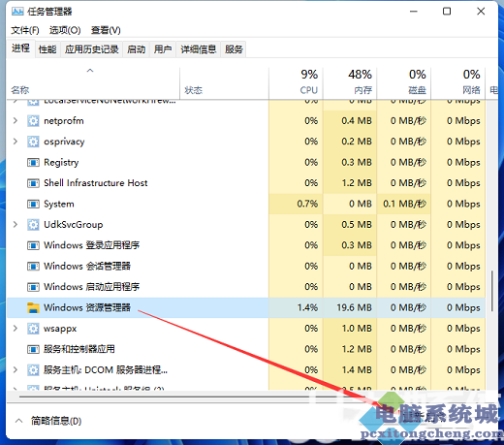Screen dimensions: 504x445
Task: Expand the UdkSvcGroup process group
Action: point(16,225)
